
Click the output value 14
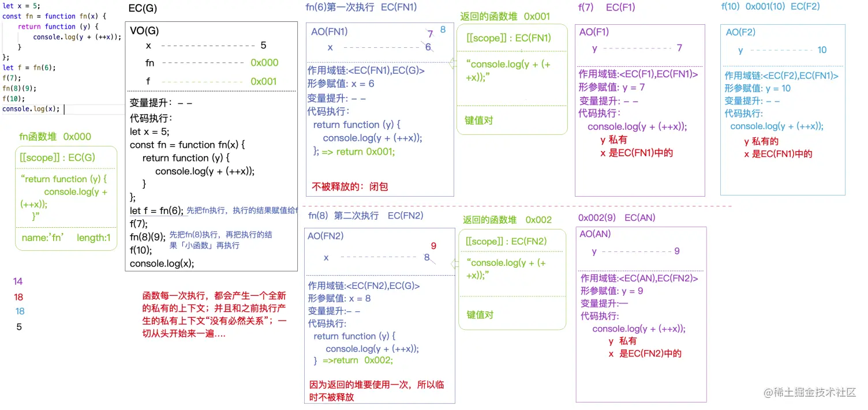(18, 281)
